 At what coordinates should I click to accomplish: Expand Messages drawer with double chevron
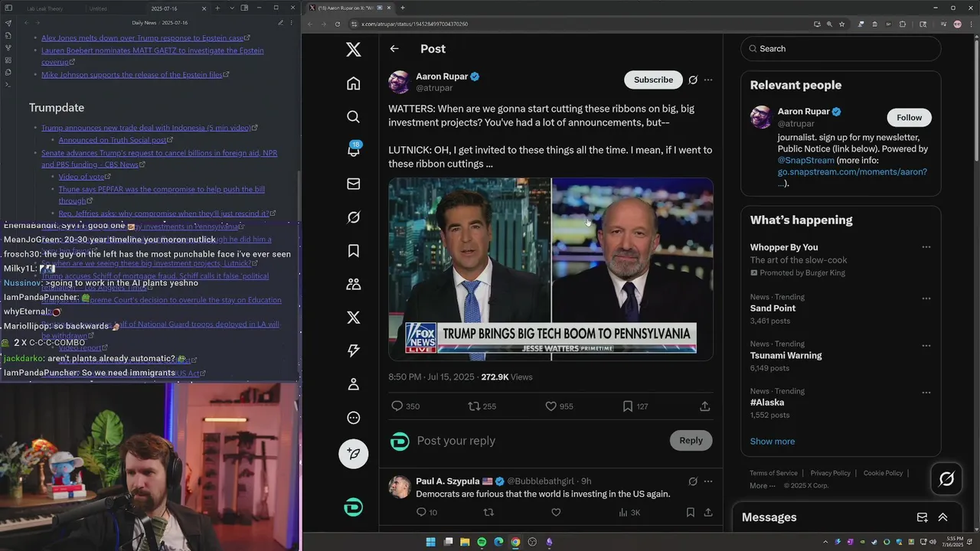point(942,517)
